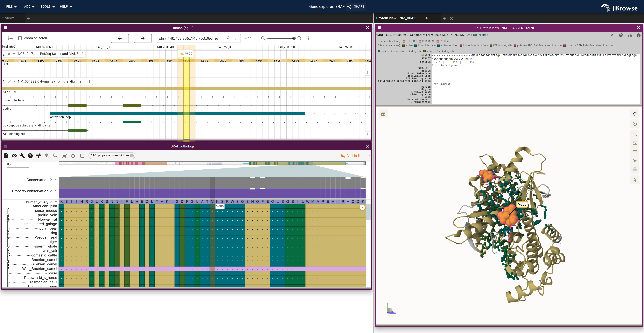This screenshot has height=333, width=644.
Task: Click zoom-in magnifier in BRAF orthologs toolbar
Action: point(47,156)
